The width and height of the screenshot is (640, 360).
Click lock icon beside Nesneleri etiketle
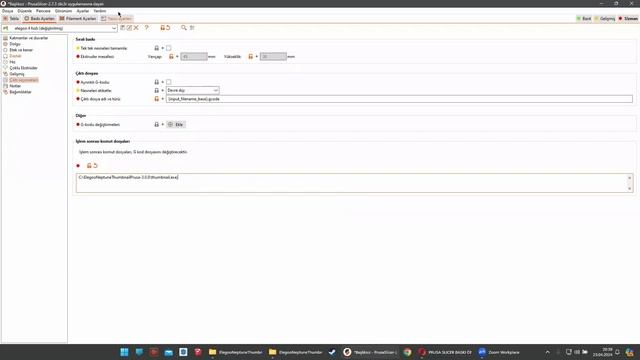[x=156, y=91]
